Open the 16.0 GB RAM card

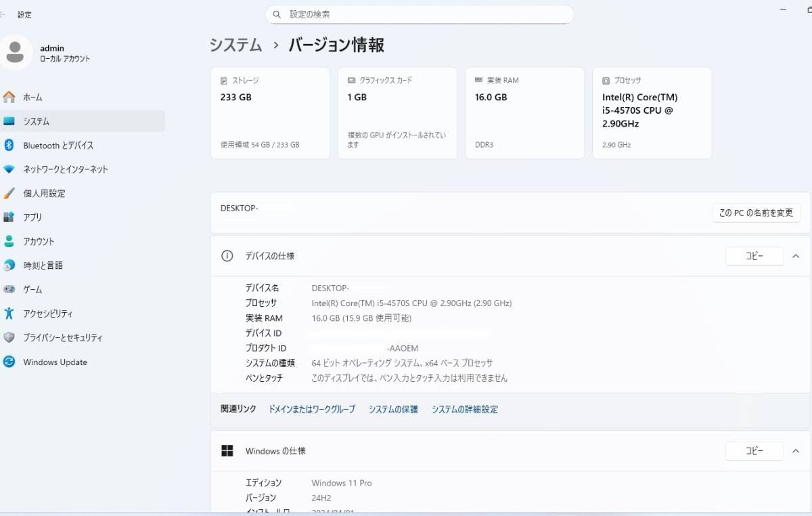point(524,113)
